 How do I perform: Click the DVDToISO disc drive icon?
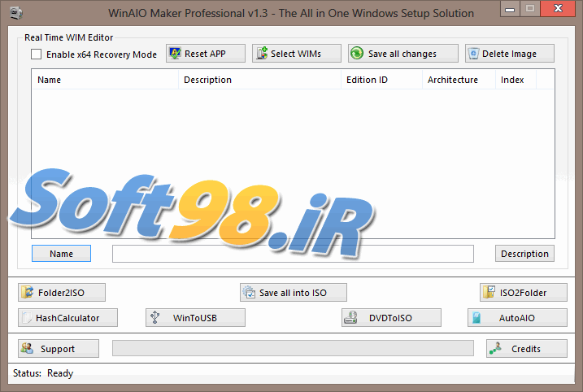[x=350, y=318]
